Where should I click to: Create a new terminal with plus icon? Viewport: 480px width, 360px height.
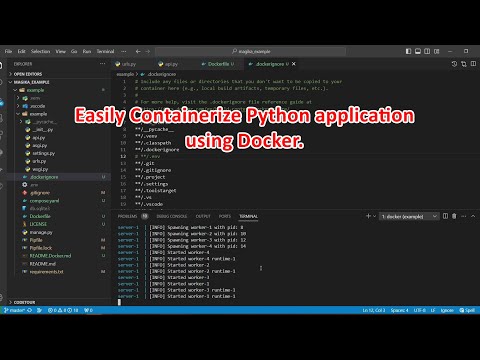tap(368, 216)
